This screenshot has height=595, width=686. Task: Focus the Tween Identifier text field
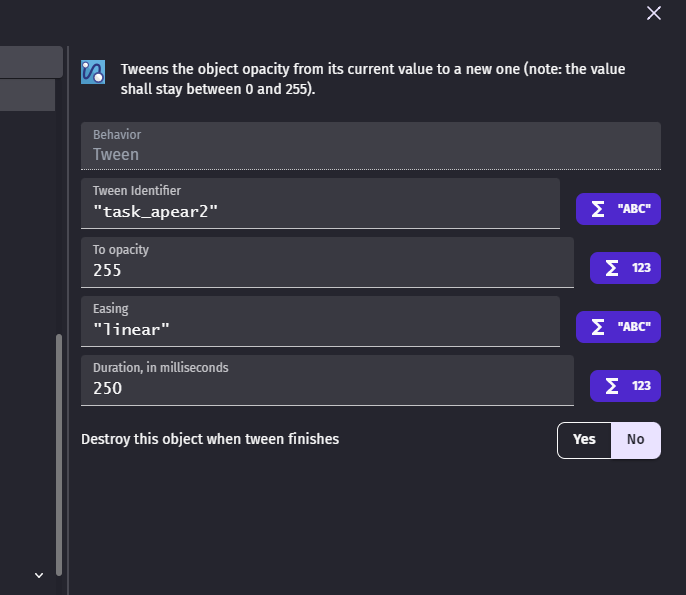(320, 203)
